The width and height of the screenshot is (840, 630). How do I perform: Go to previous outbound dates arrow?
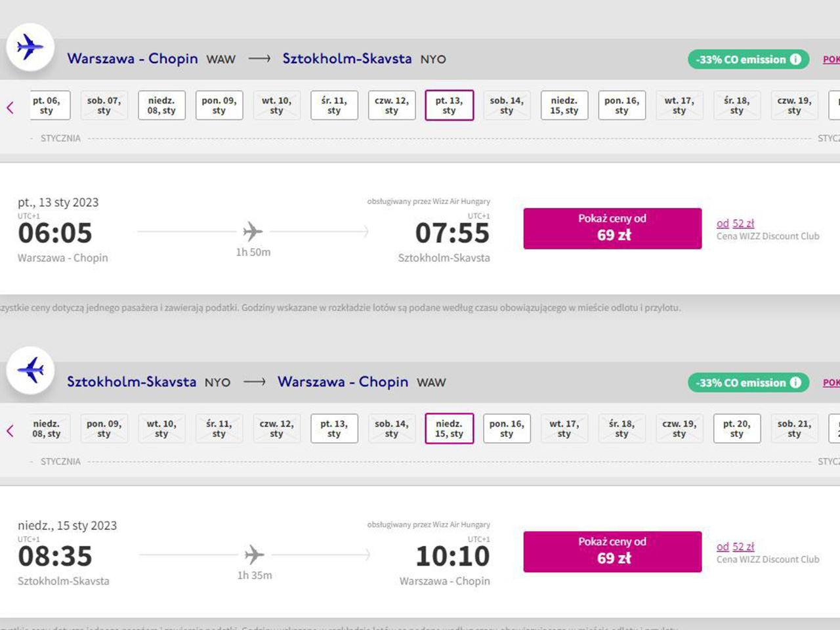click(10, 108)
